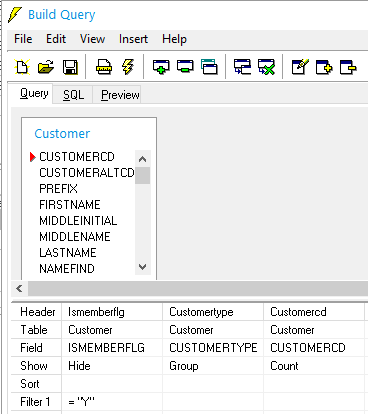Select the LASTNAME field
This screenshot has width=368, height=414.
[68, 253]
